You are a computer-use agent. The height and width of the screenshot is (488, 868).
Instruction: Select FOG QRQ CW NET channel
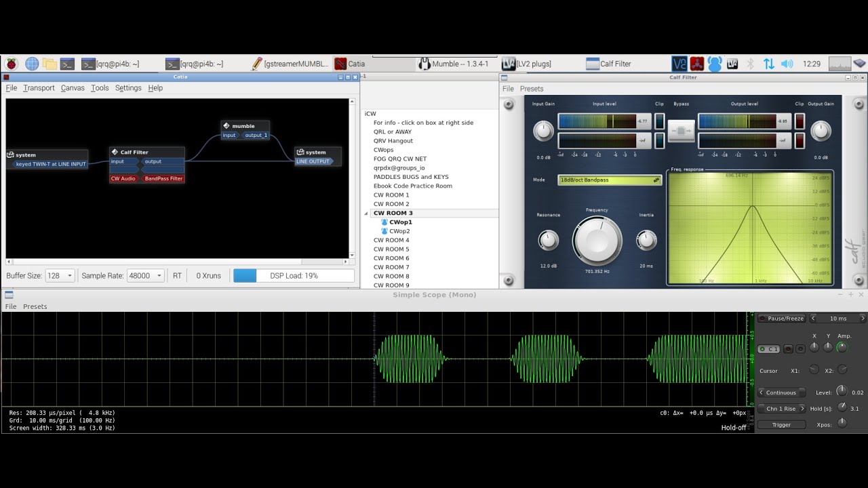click(400, 159)
